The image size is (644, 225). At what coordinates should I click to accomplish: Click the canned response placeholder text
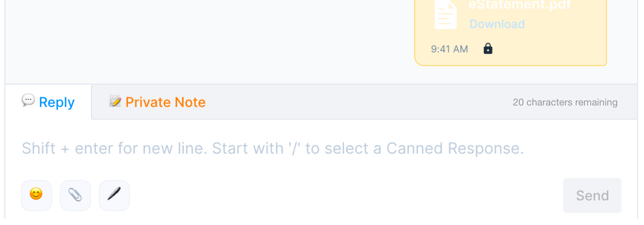coord(273,148)
